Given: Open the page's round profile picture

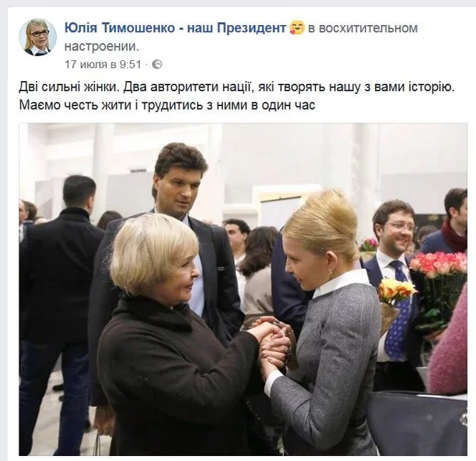Looking at the screenshot, I should point(38,37).
